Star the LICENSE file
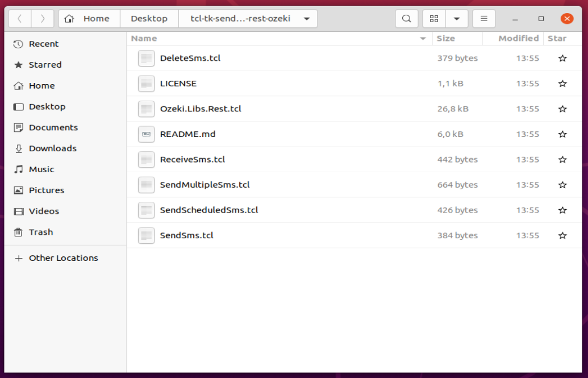This screenshot has width=588, height=378. coord(562,84)
